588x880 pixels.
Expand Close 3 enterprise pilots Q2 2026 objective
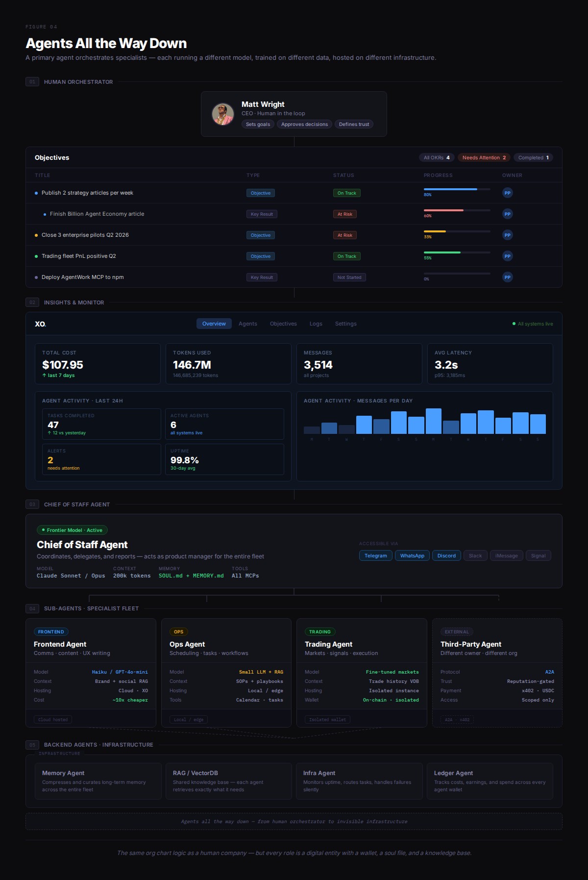point(85,235)
